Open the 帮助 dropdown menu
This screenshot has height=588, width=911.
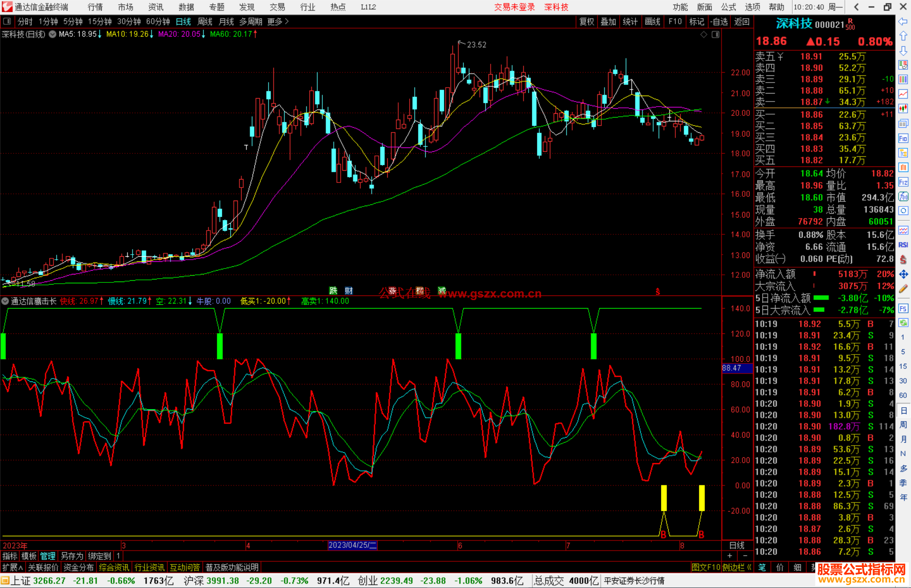coord(776,7)
